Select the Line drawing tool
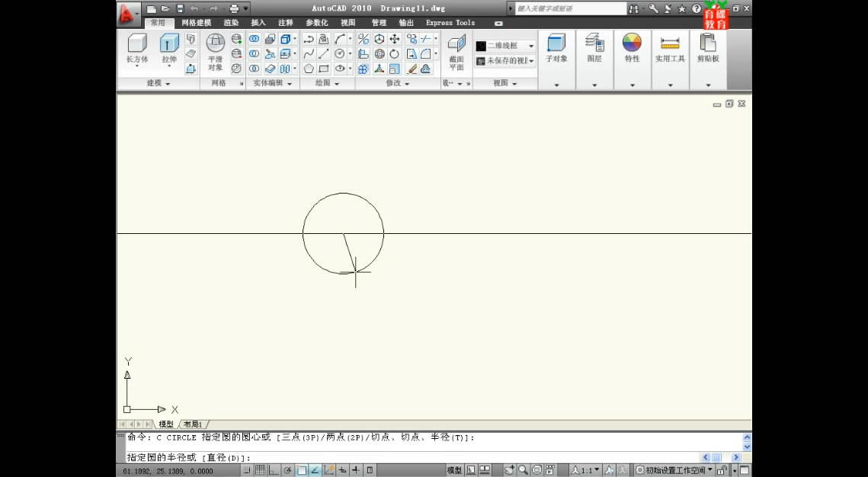 324,53
